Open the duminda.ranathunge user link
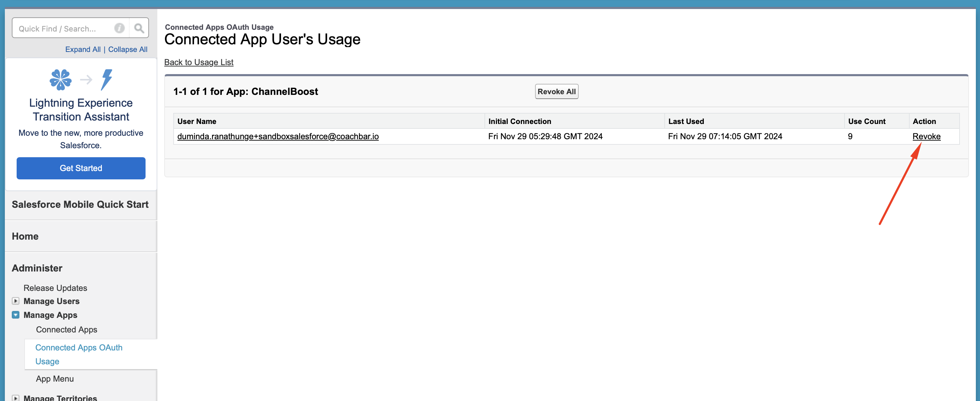980x401 pixels. click(x=278, y=136)
